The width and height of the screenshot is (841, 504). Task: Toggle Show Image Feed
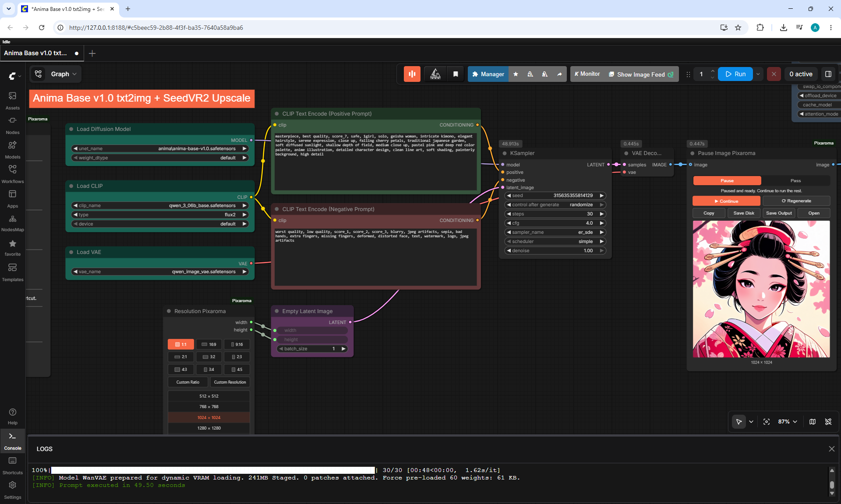tap(641, 74)
